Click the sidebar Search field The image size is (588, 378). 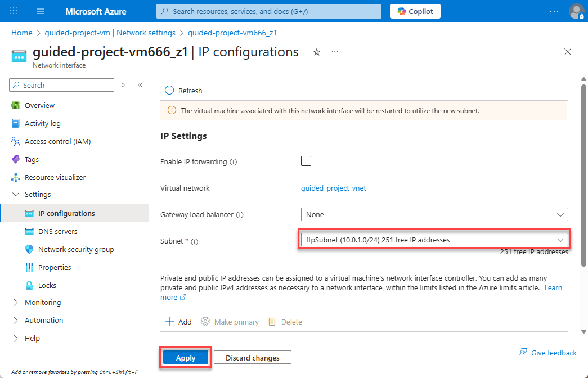61,85
